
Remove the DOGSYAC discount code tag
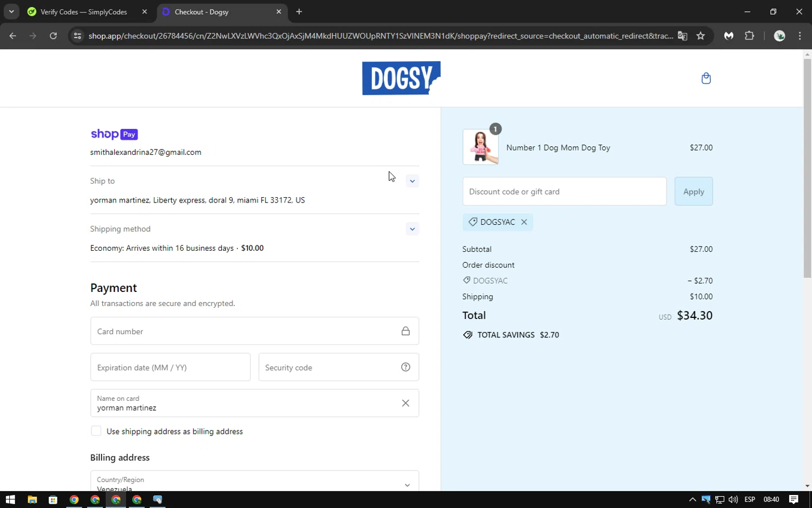[x=524, y=222]
